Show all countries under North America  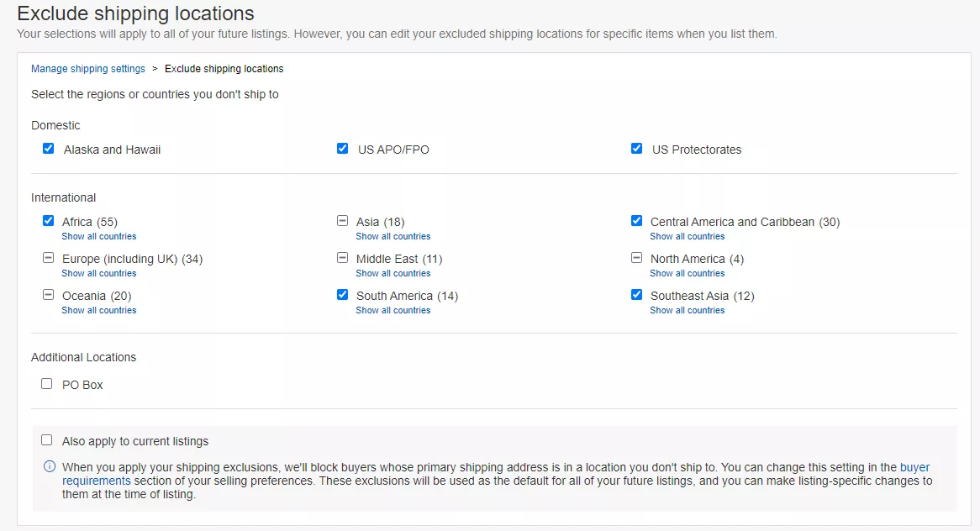[x=687, y=274]
